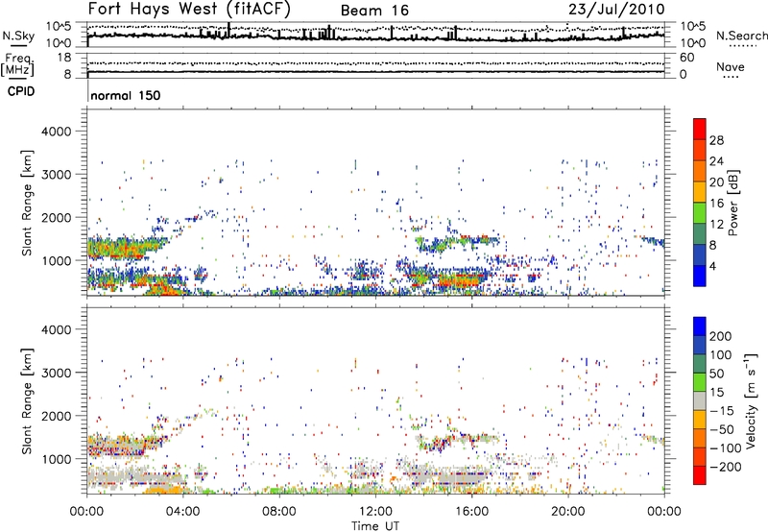Viewport: 768px width, 532px height.
Task: Click the gray -15 to 15 Velocity colorbar segment
Action: point(700,400)
